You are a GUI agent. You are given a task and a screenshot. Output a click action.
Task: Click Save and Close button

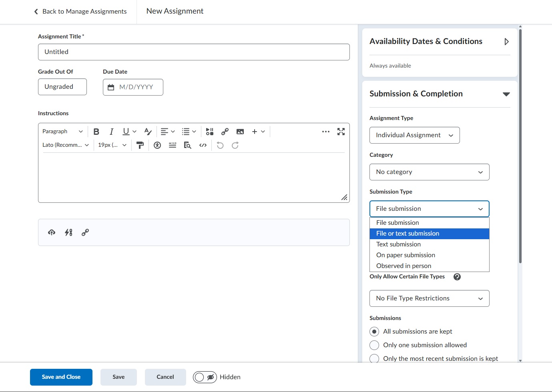pyautogui.click(x=61, y=377)
